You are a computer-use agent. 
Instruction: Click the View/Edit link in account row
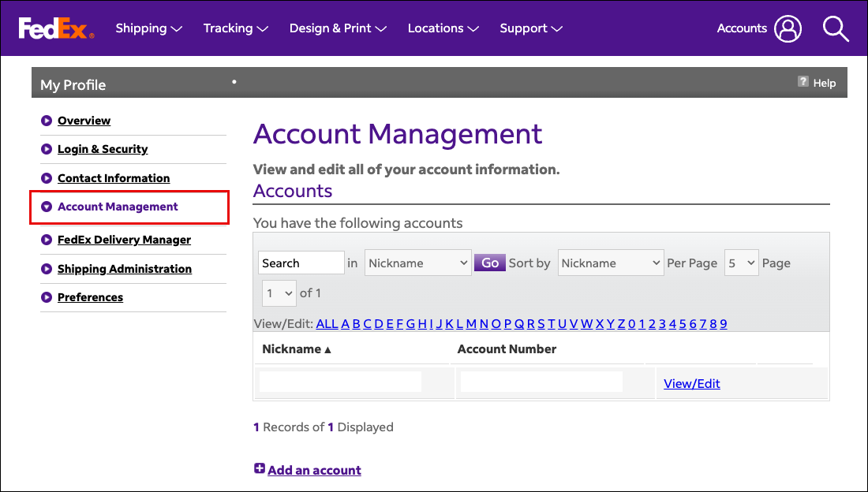pos(691,384)
